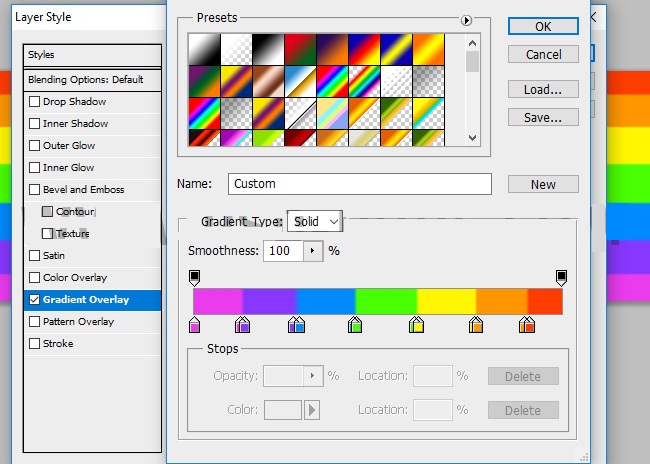Click OK in the Gradient Editor
Image resolution: width=650 pixels, height=464 pixels.
pos(543,26)
